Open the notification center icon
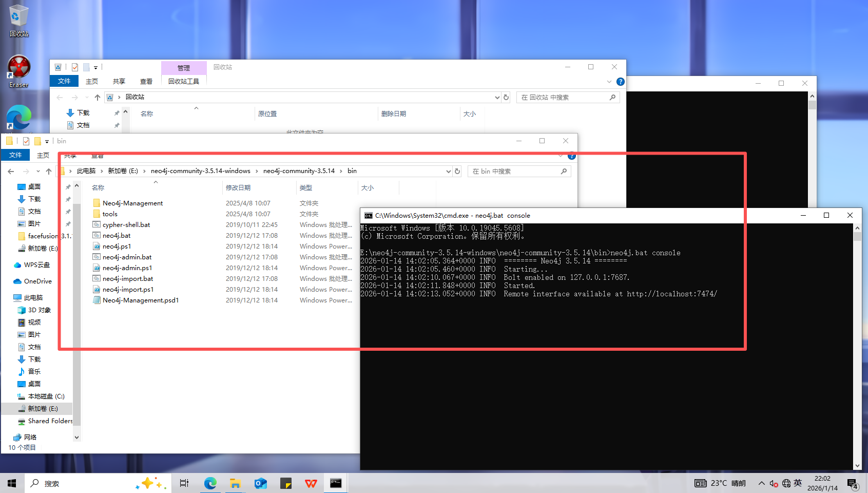This screenshot has width=868, height=493. tap(852, 483)
